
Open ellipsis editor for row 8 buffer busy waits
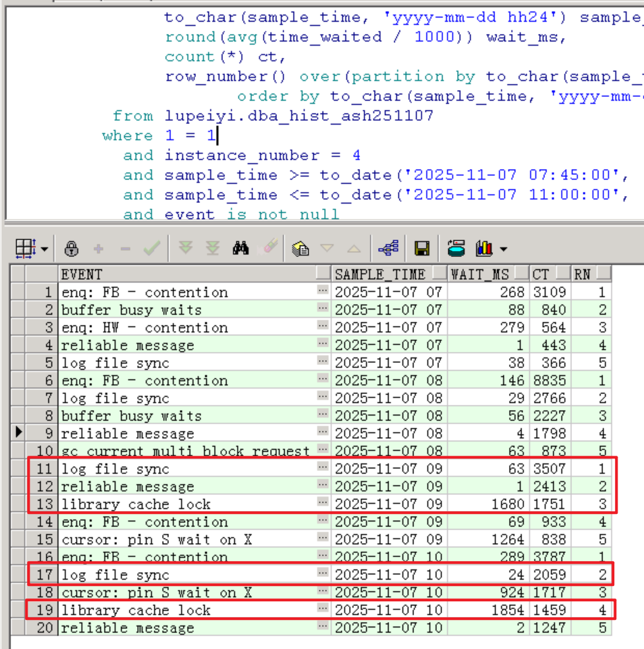323,414
